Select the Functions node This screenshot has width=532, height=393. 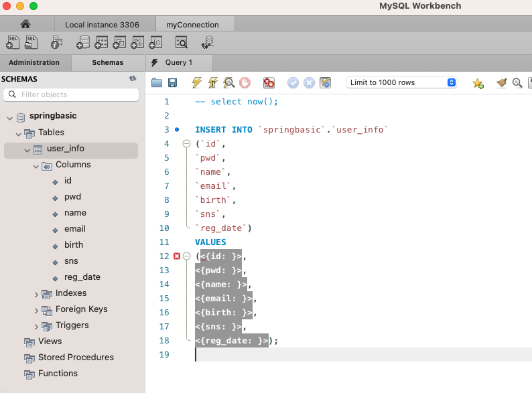tap(58, 374)
